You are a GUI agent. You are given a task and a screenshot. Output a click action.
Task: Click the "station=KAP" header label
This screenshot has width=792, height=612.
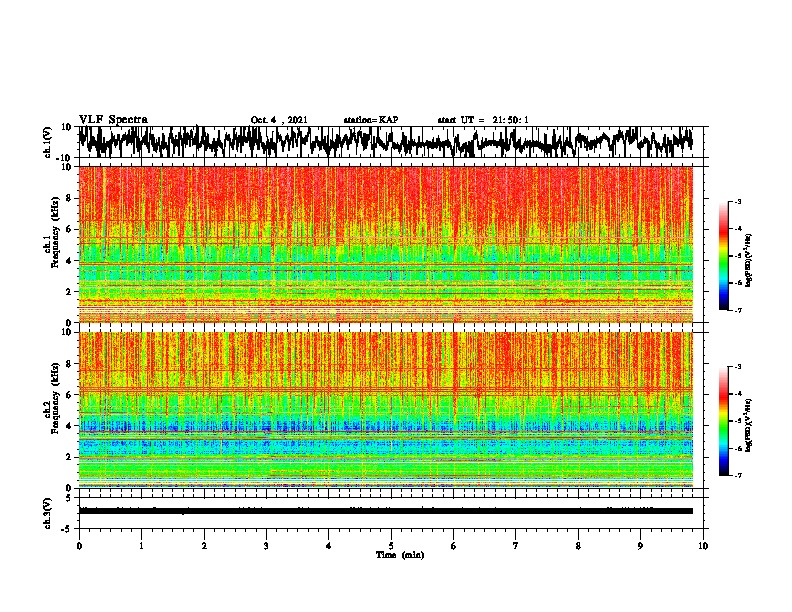click(x=371, y=120)
